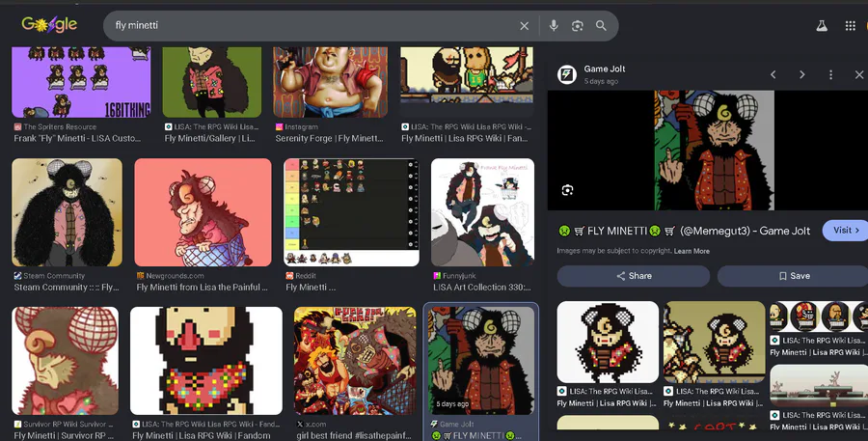The image size is (868, 441).
Task: Click the Lens icon on preview image
Action: click(x=567, y=190)
